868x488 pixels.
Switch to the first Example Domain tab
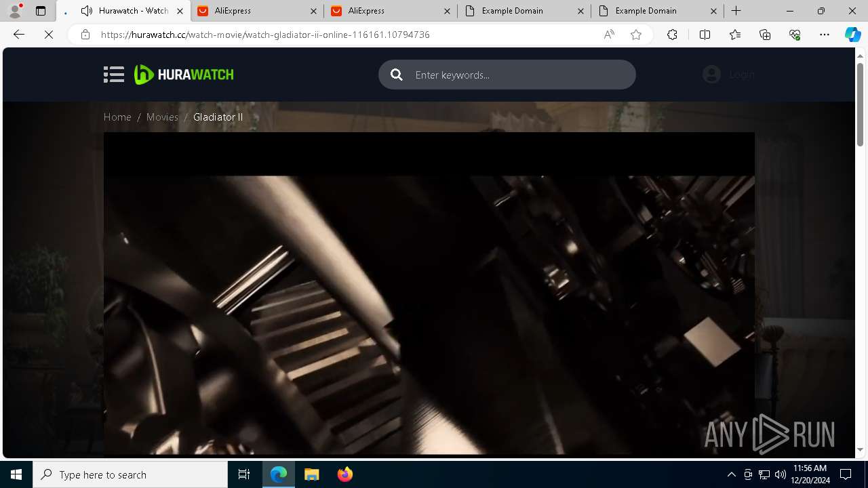[x=524, y=11]
